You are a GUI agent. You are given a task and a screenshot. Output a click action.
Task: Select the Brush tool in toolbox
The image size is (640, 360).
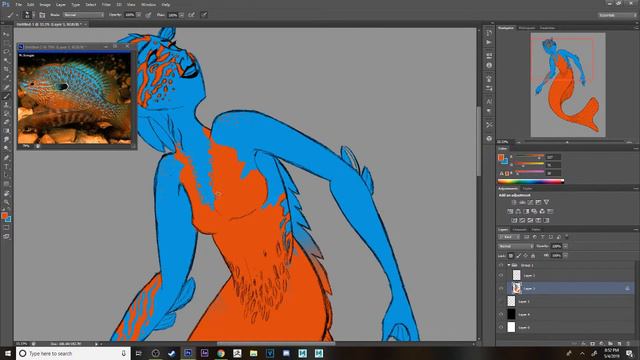click(6, 96)
